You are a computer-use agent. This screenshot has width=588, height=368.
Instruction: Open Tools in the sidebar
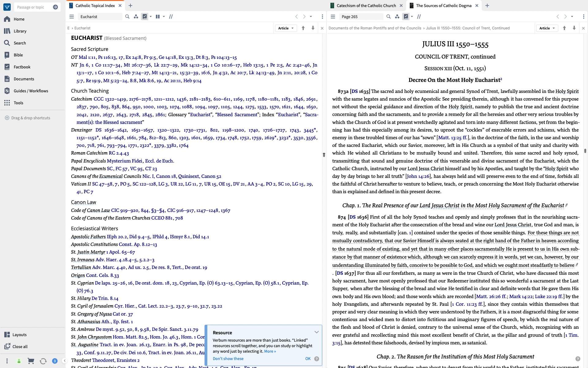(18, 103)
